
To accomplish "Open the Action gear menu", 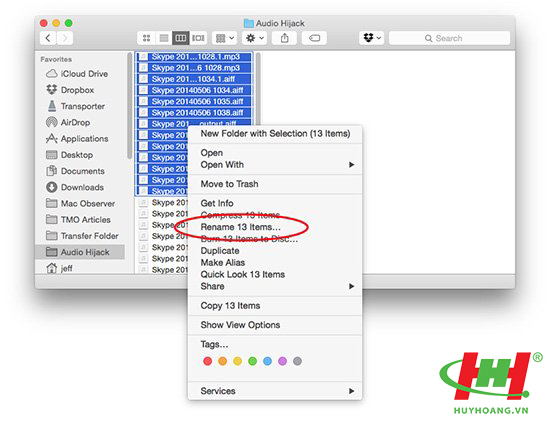I will [255, 38].
